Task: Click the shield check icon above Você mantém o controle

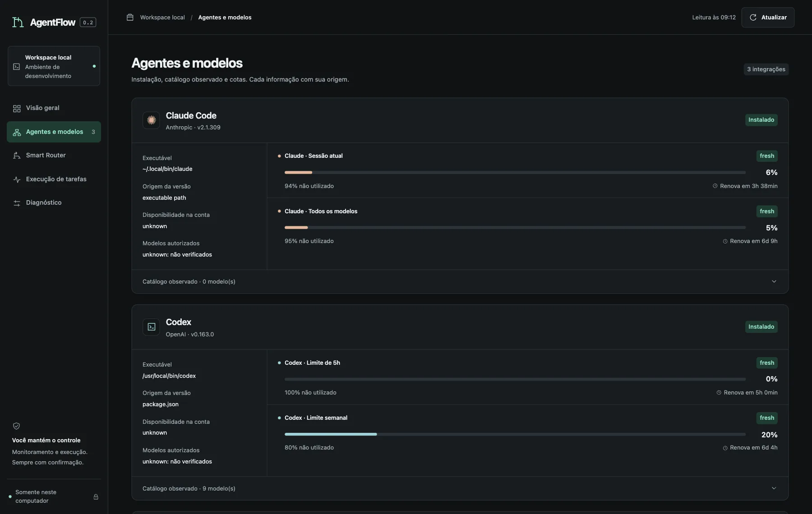Action: (x=16, y=426)
